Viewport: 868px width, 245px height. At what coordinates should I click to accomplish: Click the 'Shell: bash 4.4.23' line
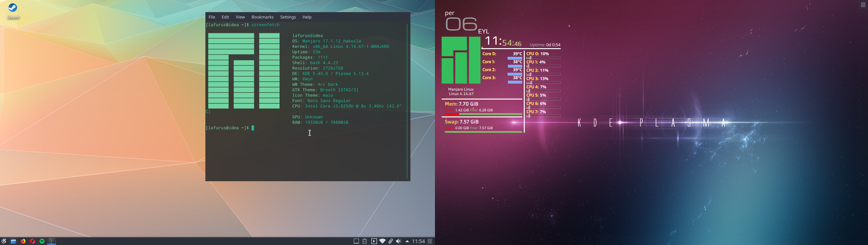pyautogui.click(x=315, y=63)
